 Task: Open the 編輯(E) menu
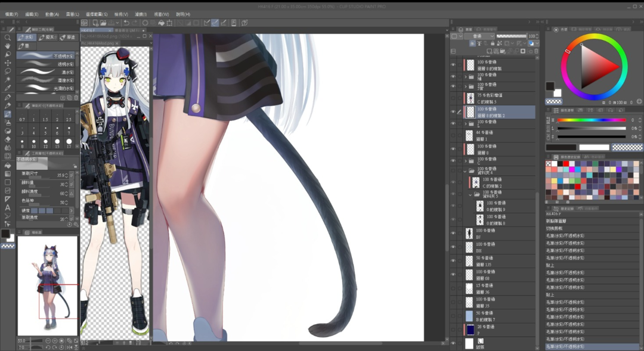32,14
